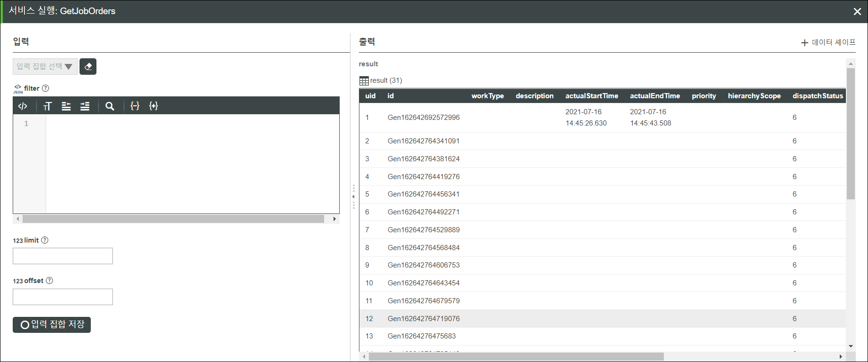The height and width of the screenshot is (362, 868).
Task: Click the output panel scroll up arrow
Action: (x=851, y=63)
